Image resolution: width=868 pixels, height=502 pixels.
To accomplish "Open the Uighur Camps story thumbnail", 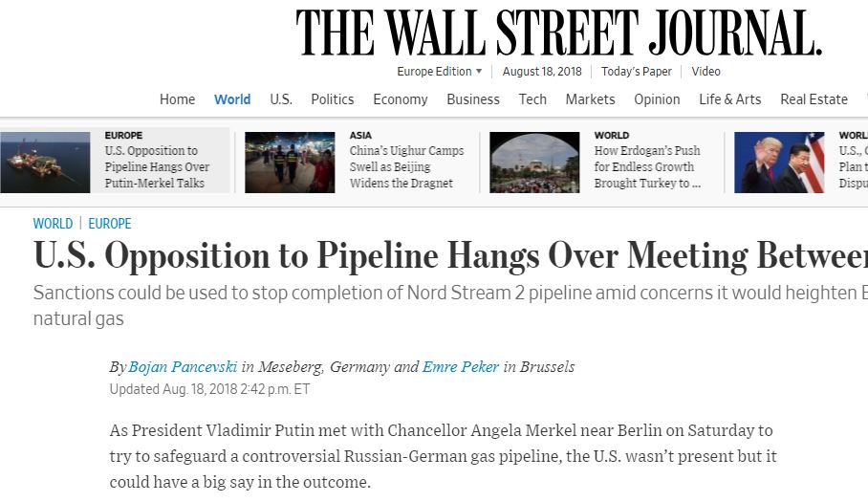I will point(290,163).
